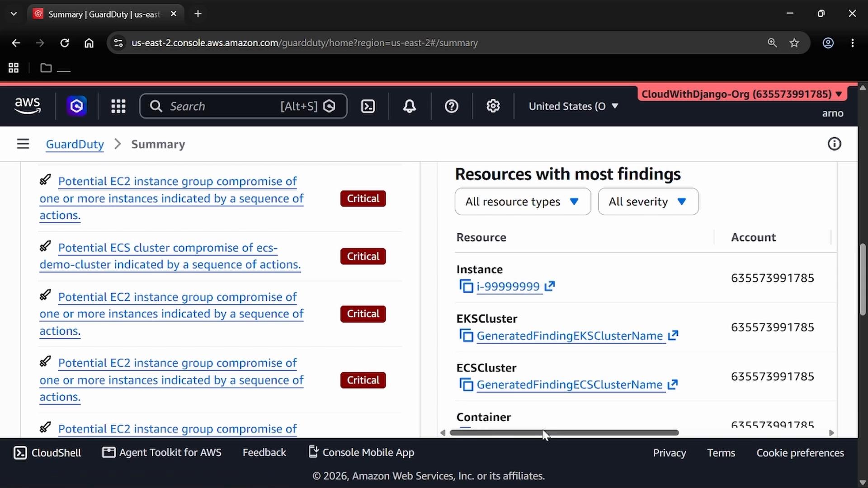
Task: Select the Summary GuardDuty browser tab
Action: pos(106,14)
